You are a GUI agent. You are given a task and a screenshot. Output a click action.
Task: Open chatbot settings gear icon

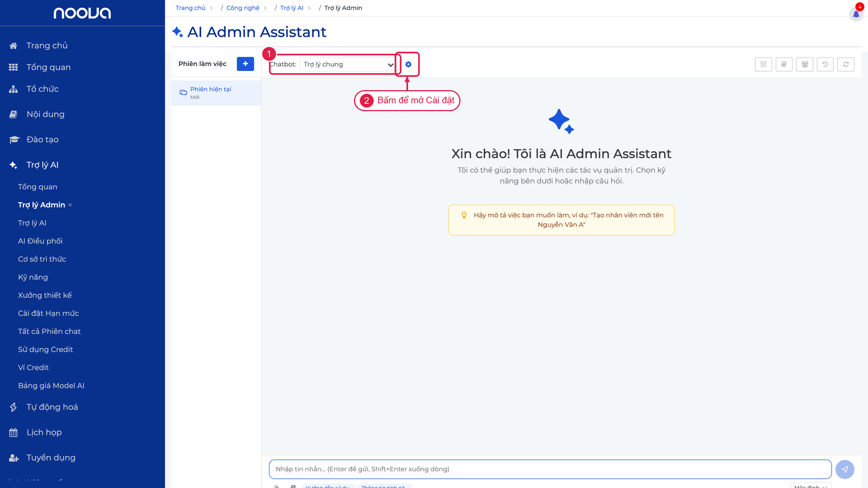(409, 65)
